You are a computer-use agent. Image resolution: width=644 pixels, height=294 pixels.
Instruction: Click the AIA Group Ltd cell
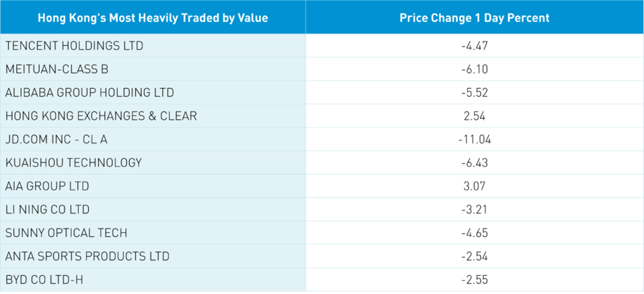tap(47, 186)
